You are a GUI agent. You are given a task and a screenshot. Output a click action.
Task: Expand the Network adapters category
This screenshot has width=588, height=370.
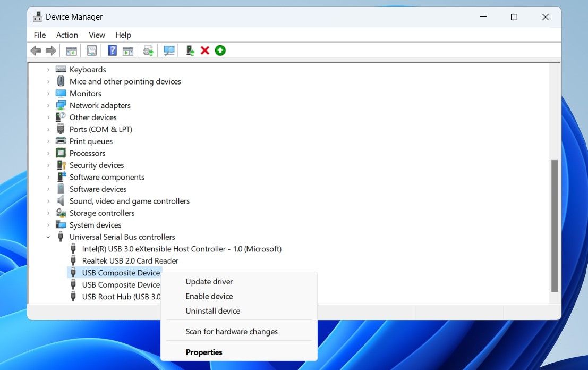[x=48, y=105]
